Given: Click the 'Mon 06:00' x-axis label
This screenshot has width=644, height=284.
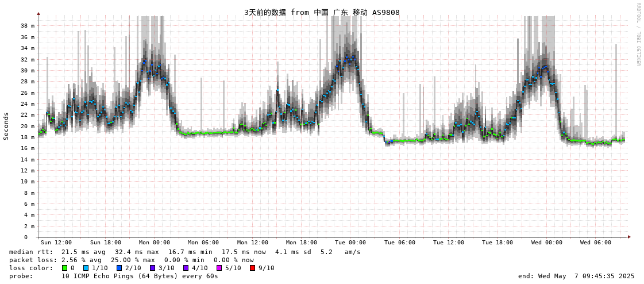Looking at the screenshot, I should (203, 243).
